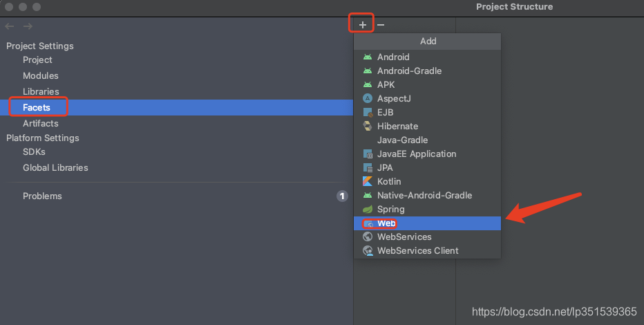Click the Spring leaf icon

[x=368, y=209]
